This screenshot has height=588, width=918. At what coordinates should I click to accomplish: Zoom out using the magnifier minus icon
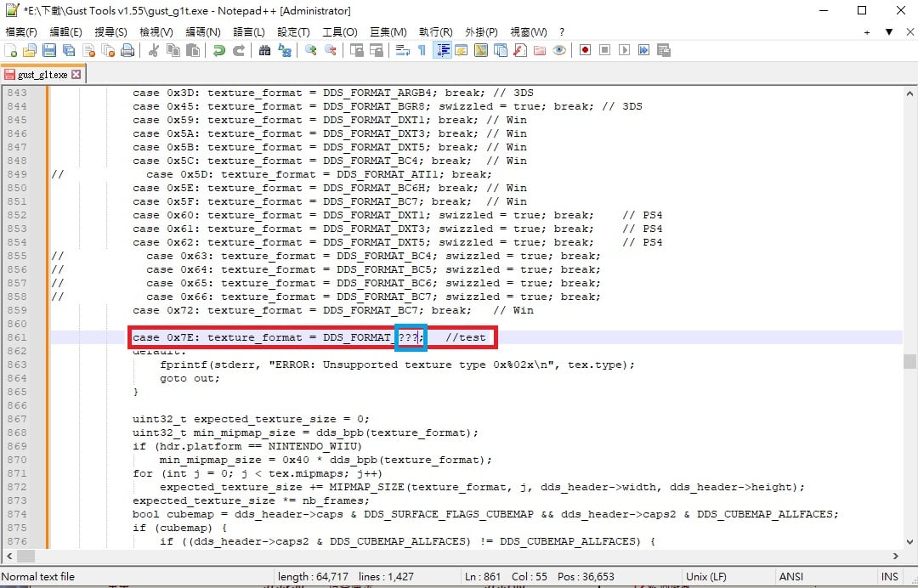click(331, 50)
